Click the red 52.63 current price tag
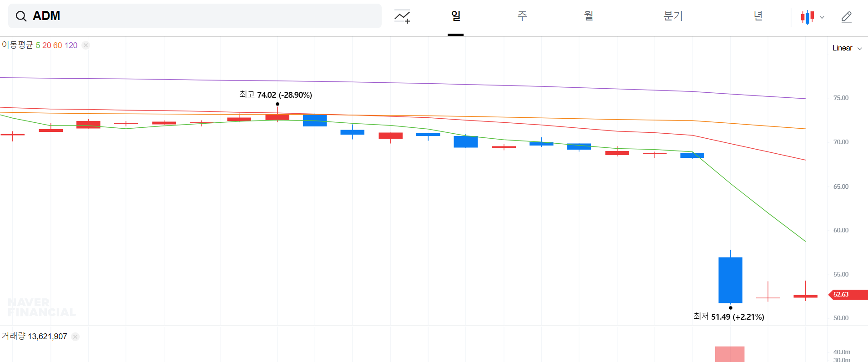The width and height of the screenshot is (868, 362). [848, 294]
